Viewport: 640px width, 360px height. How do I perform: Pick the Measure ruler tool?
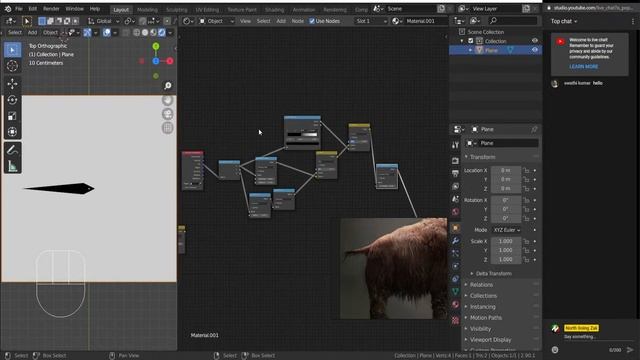(12, 166)
